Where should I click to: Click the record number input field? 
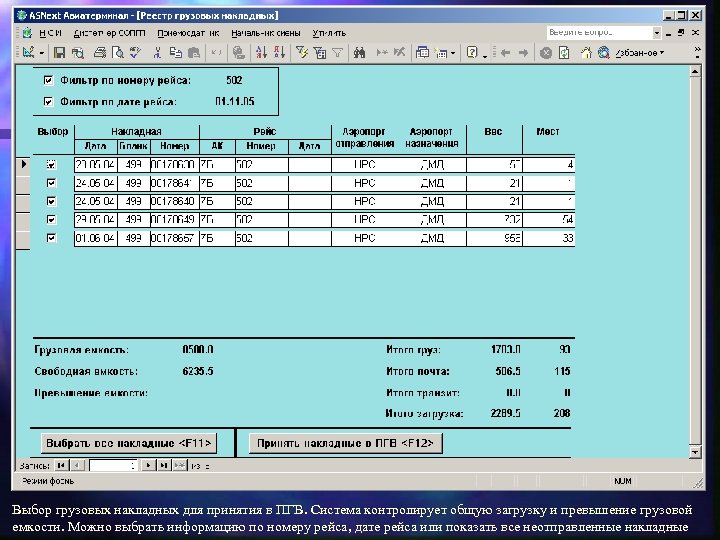coord(113,466)
